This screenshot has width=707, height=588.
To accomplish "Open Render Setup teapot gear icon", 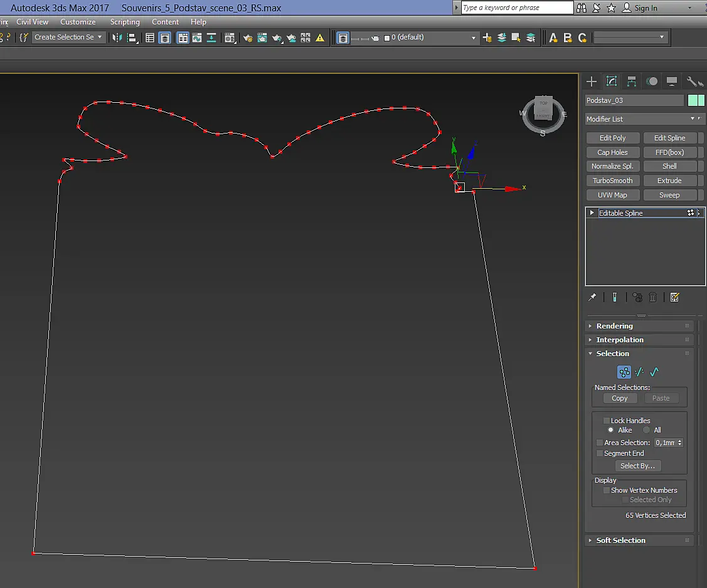I will (248, 38).
